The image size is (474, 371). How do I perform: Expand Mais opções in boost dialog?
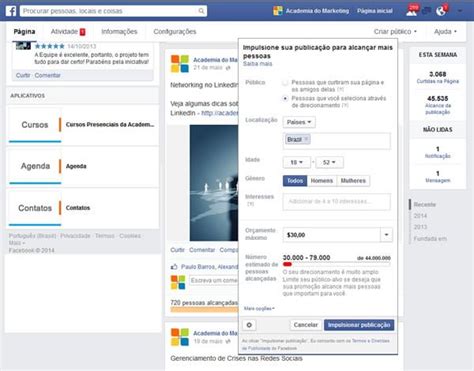tap(259, 309)
